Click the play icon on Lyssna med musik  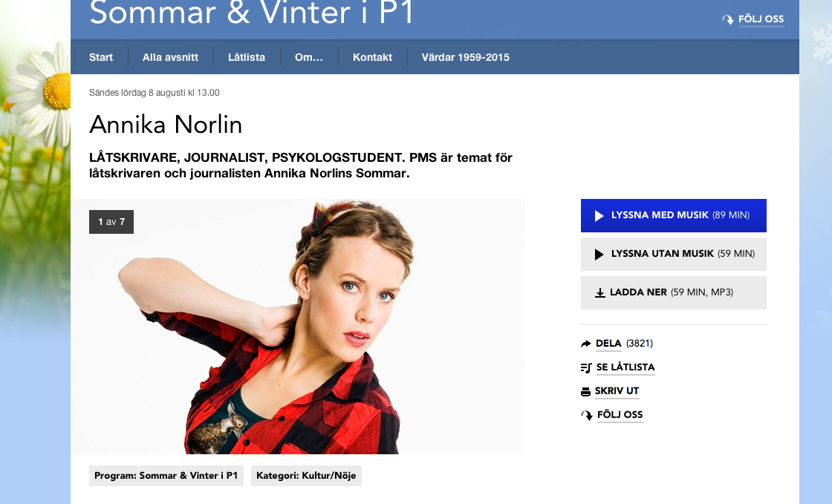[x=599, y=216]
